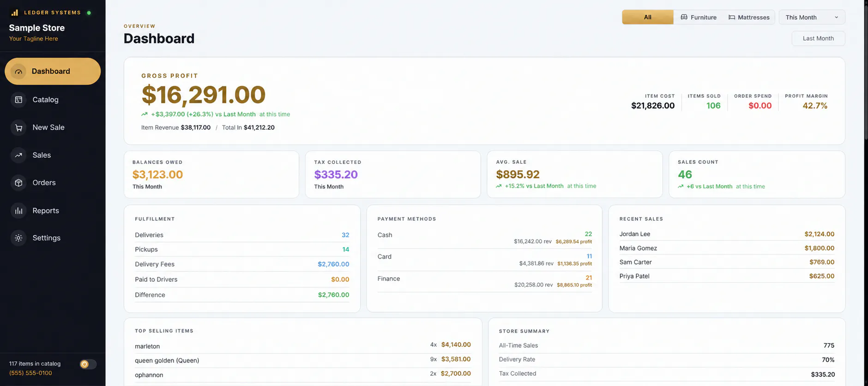Select the Dashboard item in the sidebar

tap(53, 71)
